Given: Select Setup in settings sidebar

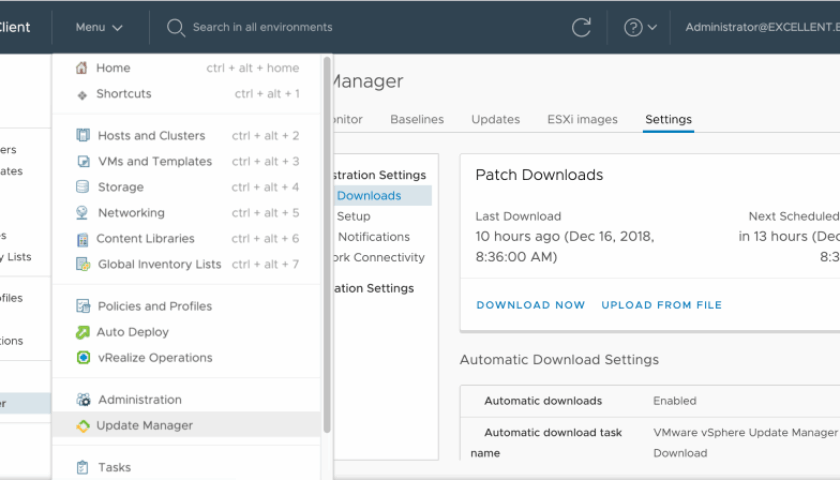Looking at the screenshot, I should 354,216.
